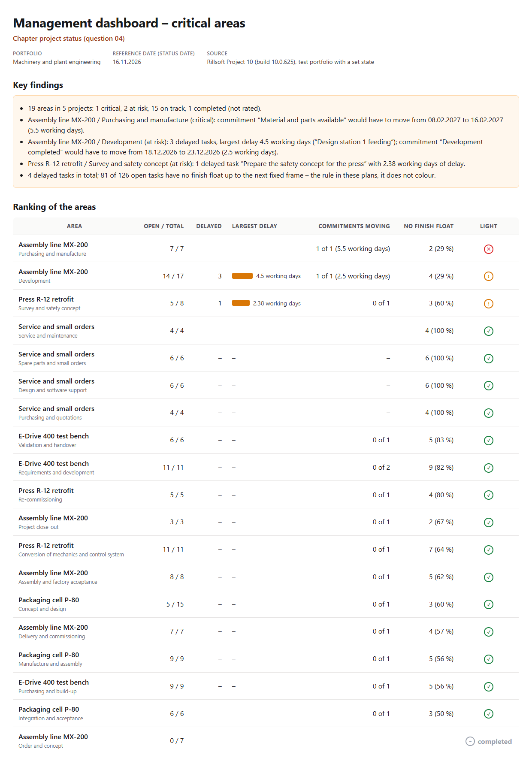Screen dimensions: 532x761
Task: Click '9 (82 %)' no finish float cell
Action: tap(441, 468)
